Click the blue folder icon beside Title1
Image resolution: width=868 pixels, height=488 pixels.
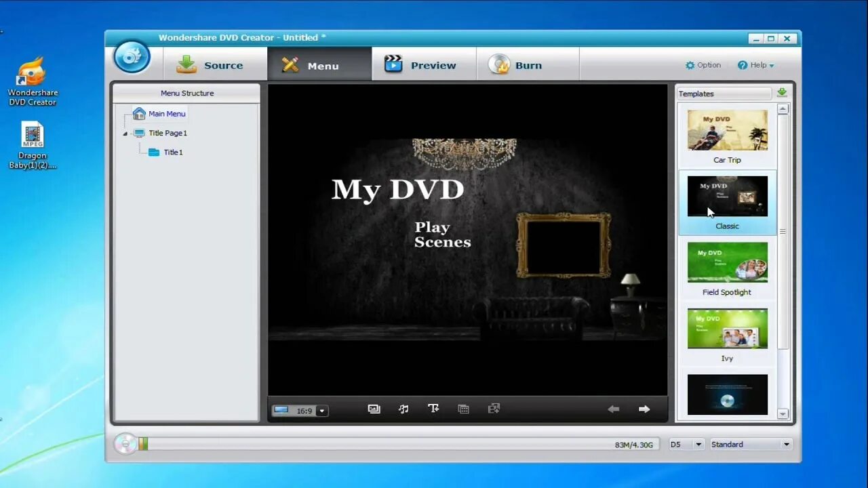tap(154, 152)
